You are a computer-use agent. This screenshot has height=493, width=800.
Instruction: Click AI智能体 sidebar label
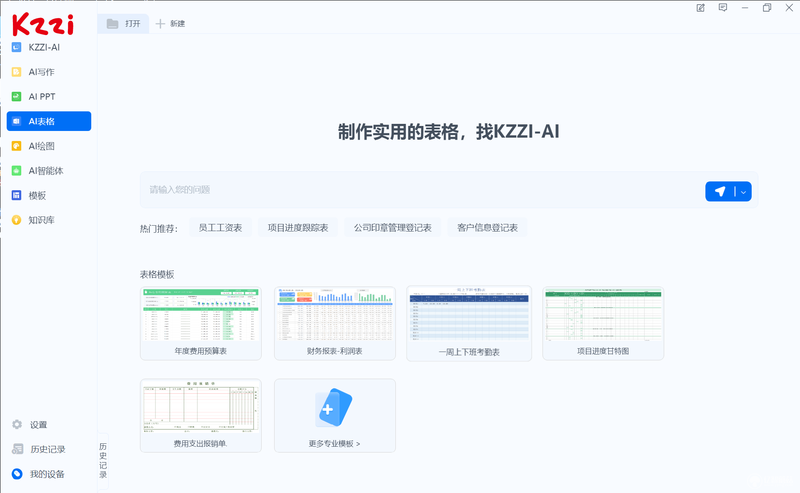coord(46,170)
